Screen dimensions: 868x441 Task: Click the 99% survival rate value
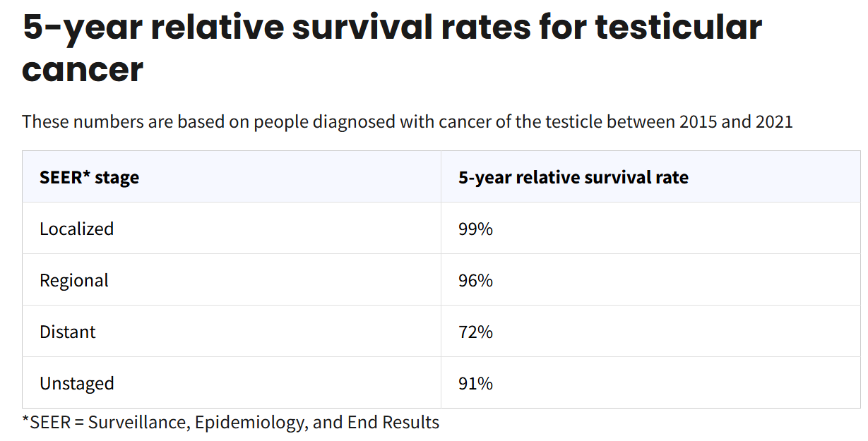point(475,229)
